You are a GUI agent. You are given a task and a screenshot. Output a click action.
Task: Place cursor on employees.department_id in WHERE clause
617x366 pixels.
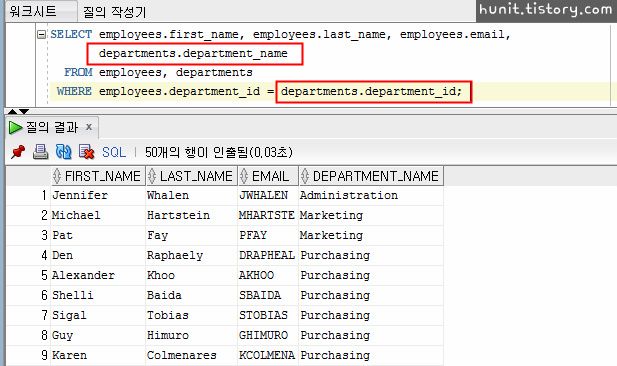pyautogui.click(x=179, y=91)
